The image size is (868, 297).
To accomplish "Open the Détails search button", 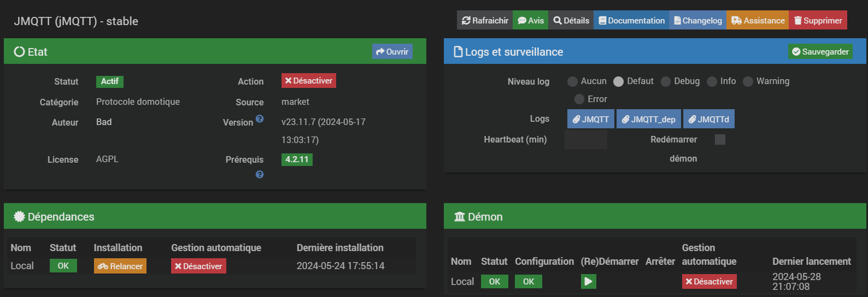I will pos(571,20).
